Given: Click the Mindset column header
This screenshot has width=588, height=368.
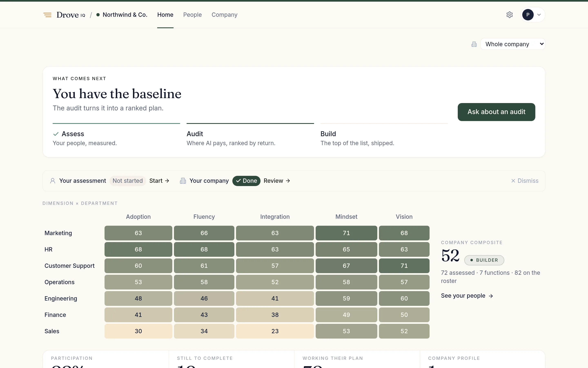Looking at the screenshot, I should point(346,217).
